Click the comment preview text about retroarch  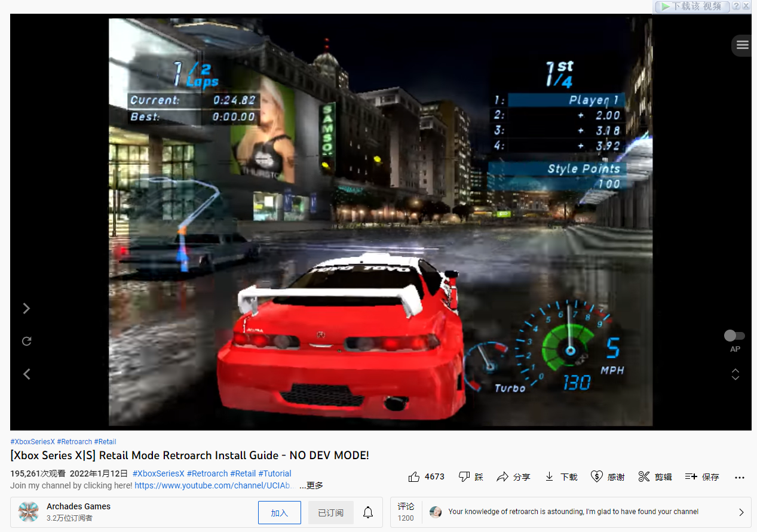[573, 512]
